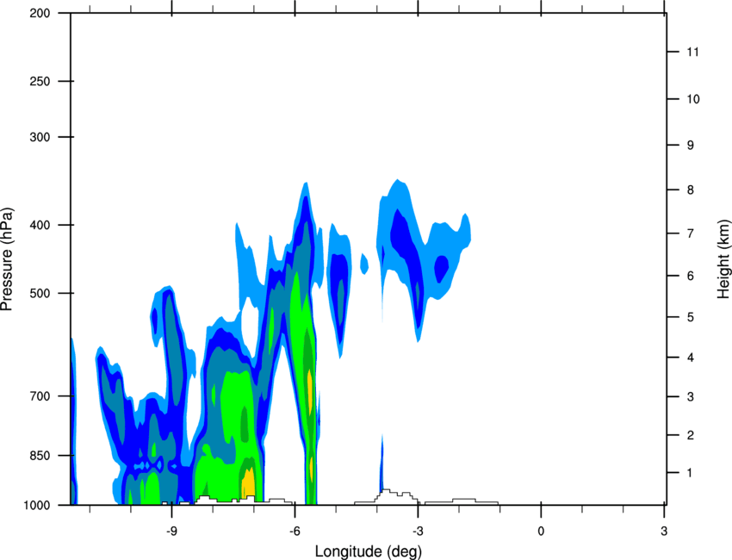Viewport: 732px width, 560px height.
Task: Click the 0 longitude tick label
Action: (541, 531)
